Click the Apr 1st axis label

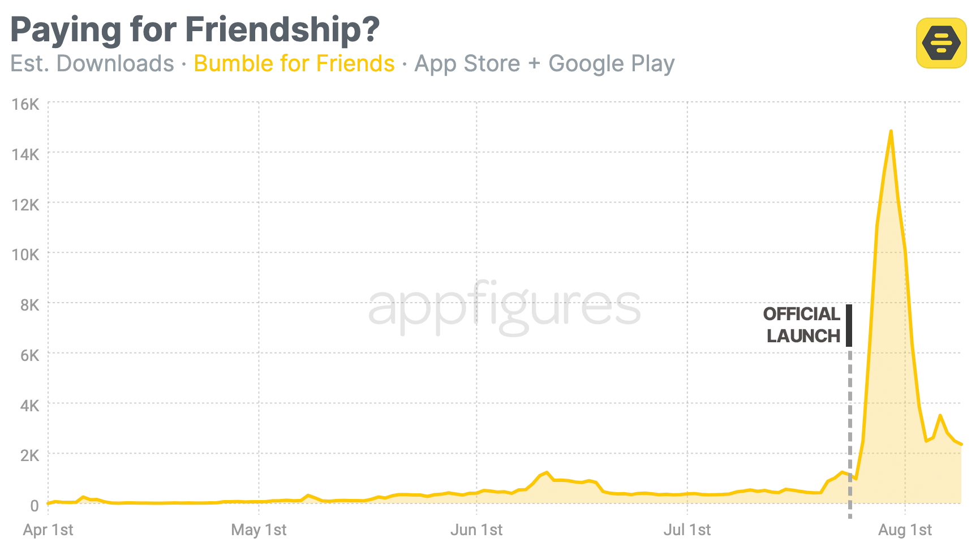48,530
